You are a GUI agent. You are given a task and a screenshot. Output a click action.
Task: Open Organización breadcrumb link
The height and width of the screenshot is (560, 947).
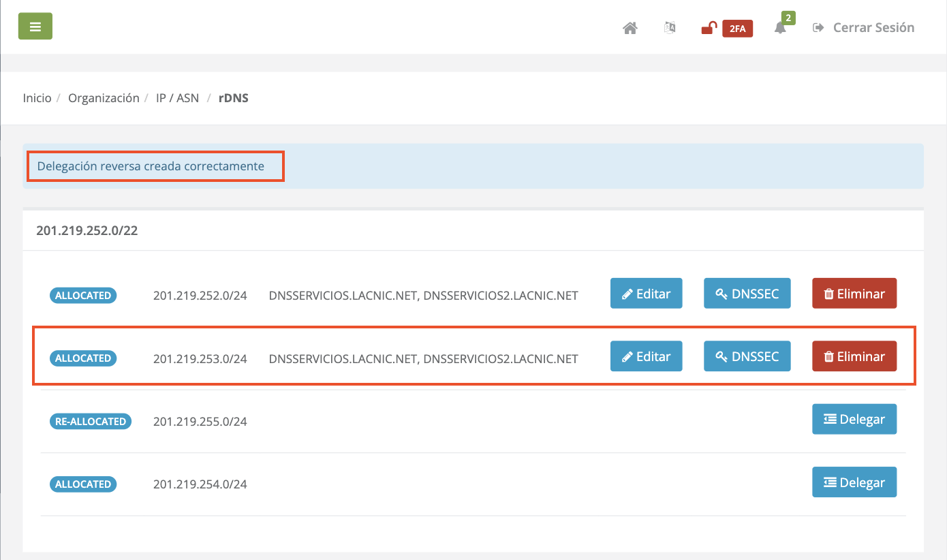coord(104,98)
